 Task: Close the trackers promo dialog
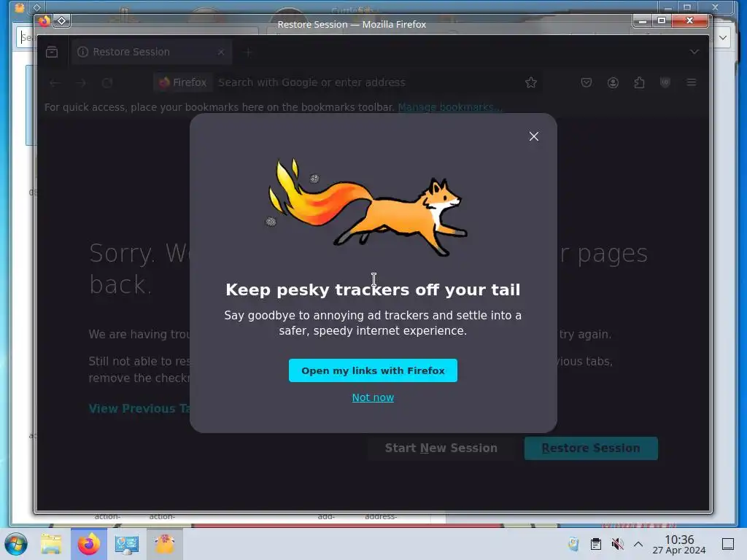pos(533,136)
